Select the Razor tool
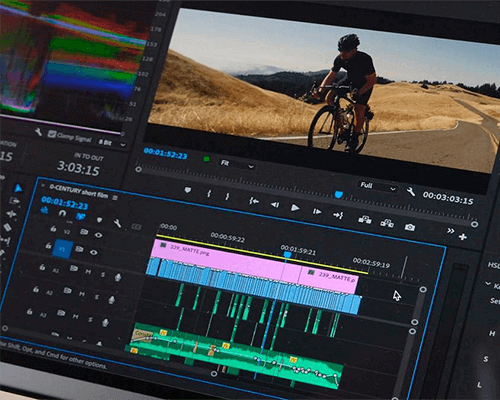 click(7, 227)
